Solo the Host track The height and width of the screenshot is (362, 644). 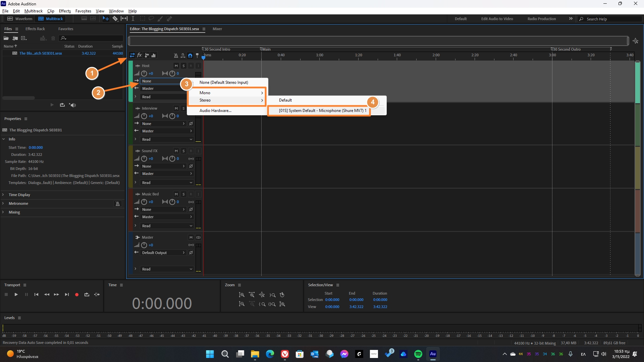(183, 66)
